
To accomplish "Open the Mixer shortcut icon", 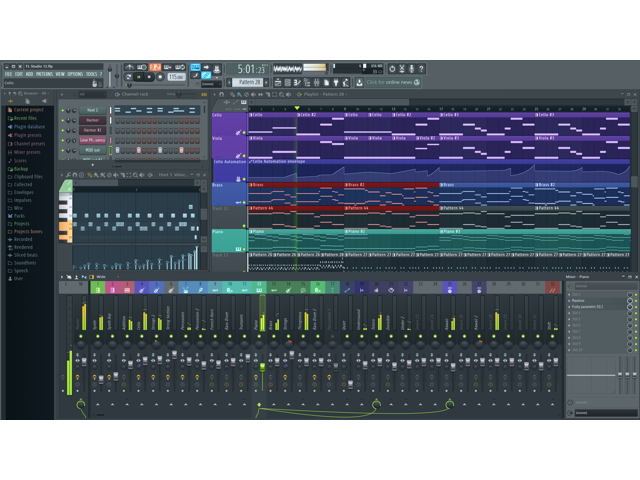I will 316,83.
